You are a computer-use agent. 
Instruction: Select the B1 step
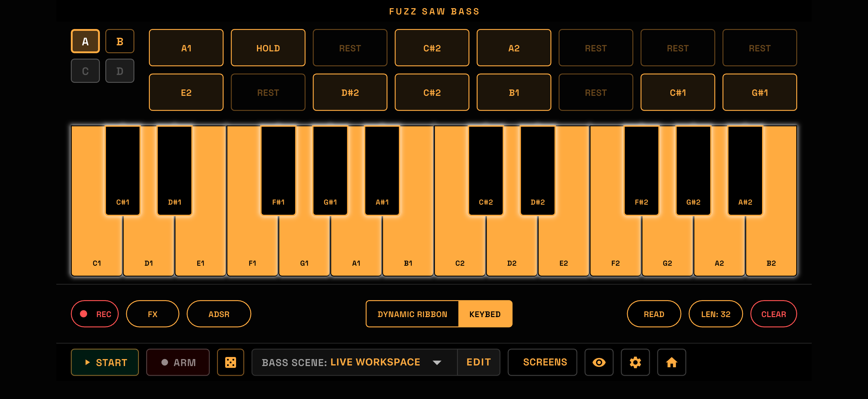(514, 92)
